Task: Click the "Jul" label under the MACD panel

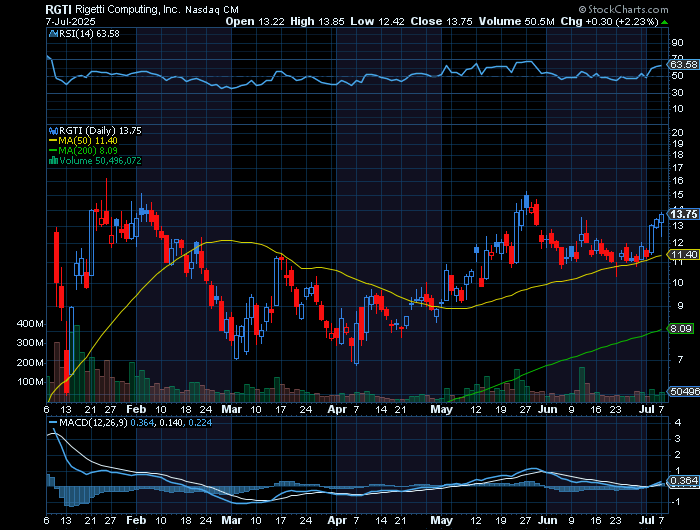Action: [x=647, y=520]
